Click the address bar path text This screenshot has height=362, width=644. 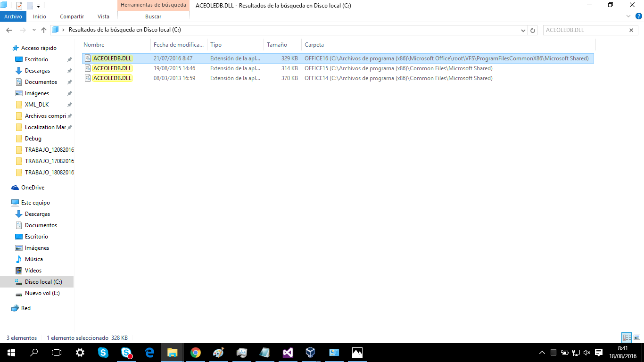(125, 30)
